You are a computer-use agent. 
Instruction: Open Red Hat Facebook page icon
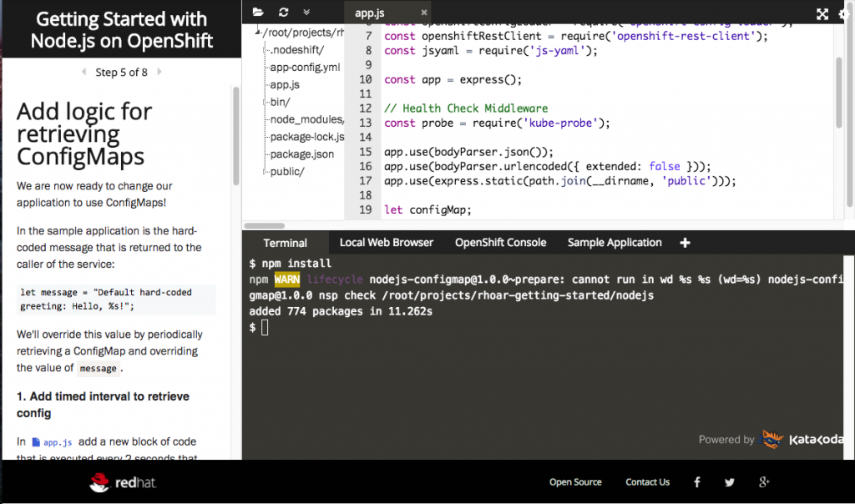pos(697,482)
